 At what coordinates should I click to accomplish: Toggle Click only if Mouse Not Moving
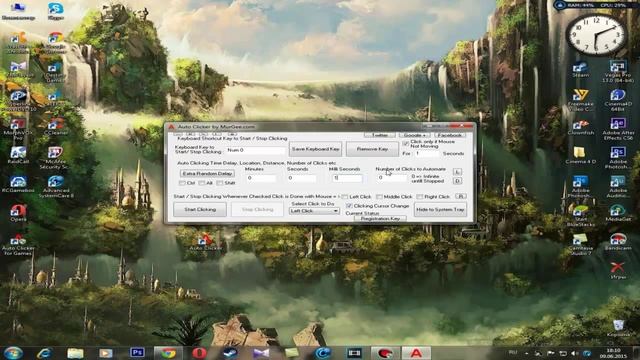[x=405, y=143]
